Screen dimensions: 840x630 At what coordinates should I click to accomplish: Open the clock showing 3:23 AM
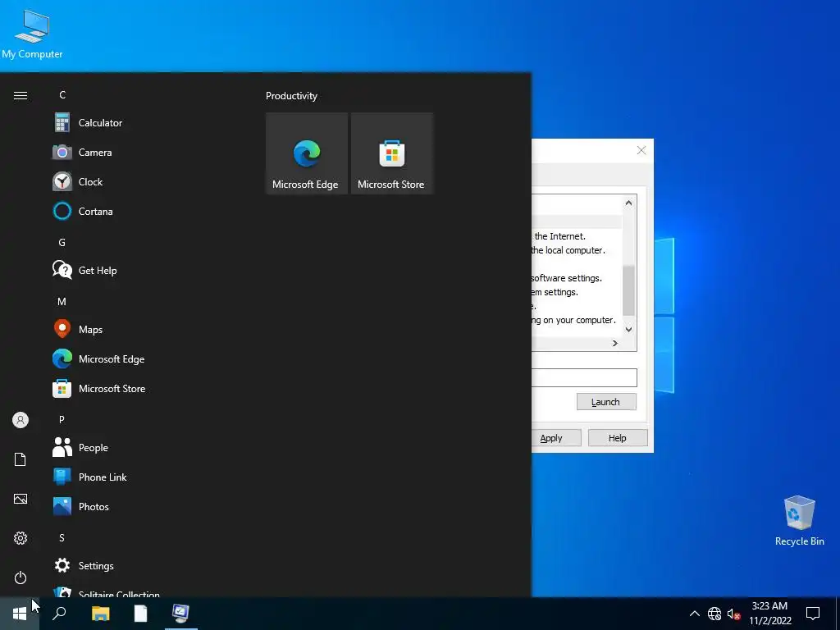click(x=769, y=614)
